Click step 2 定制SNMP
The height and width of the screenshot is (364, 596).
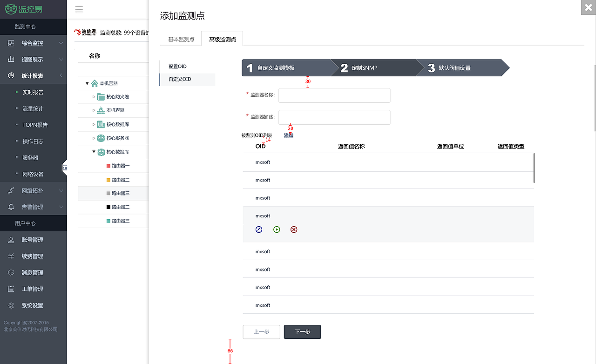tap(377, 68)
